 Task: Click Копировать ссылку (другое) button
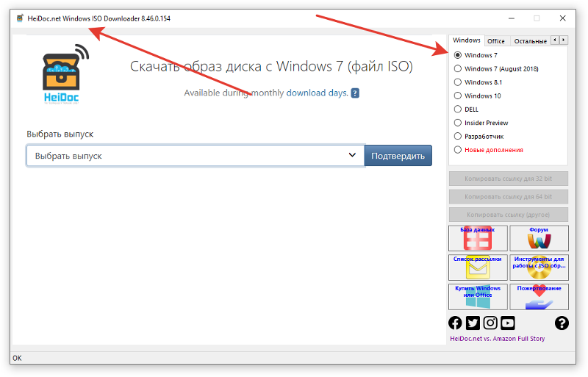click(x=508, y=215)
